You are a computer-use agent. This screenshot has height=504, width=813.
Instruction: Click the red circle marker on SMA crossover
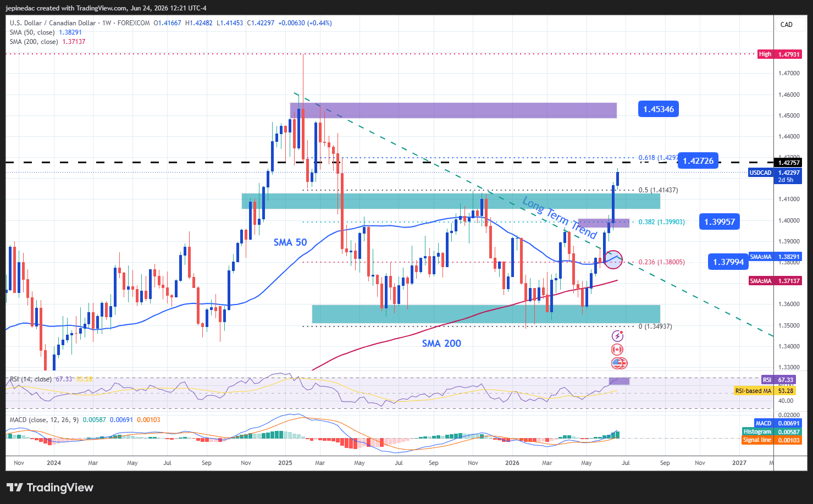(613, 259)
